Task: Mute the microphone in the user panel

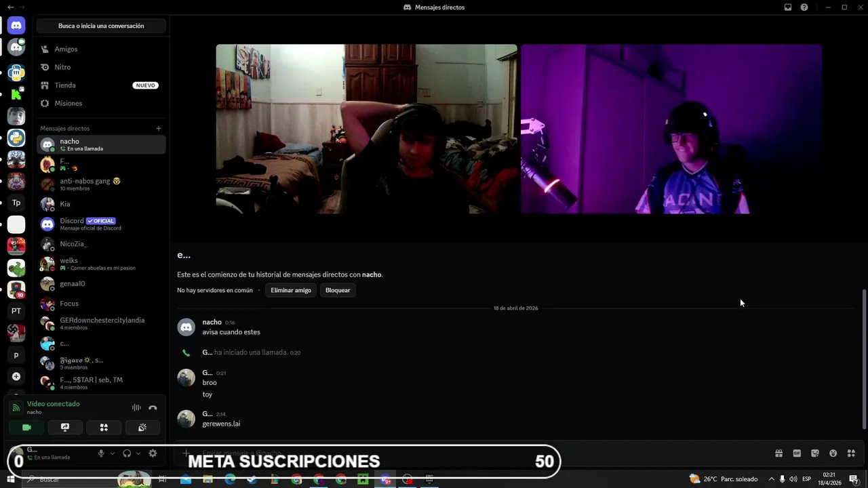Action: [101, 453]
